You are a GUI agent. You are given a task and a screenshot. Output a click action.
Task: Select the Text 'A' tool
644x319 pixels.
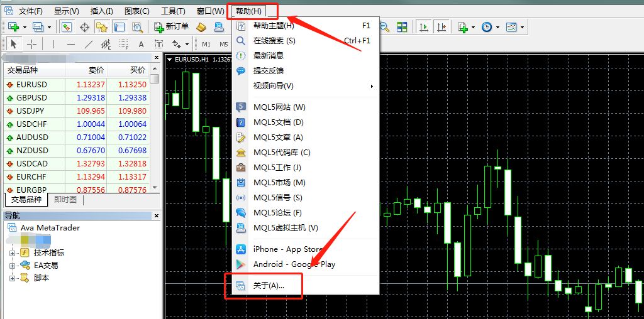[x=142, y=44]
